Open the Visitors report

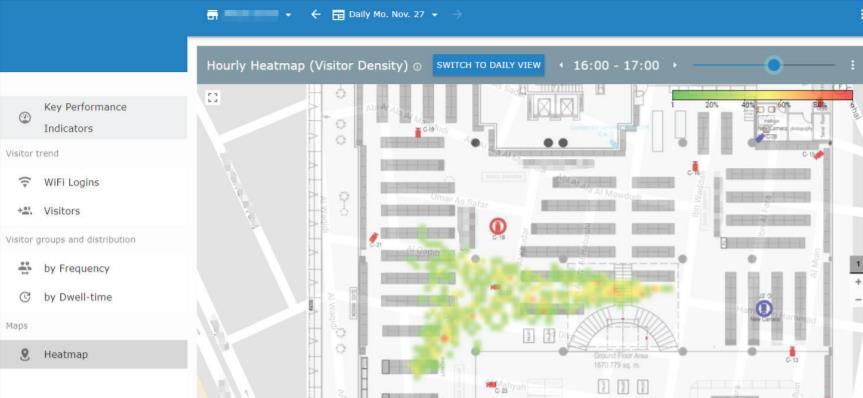(x=94, y=211)
